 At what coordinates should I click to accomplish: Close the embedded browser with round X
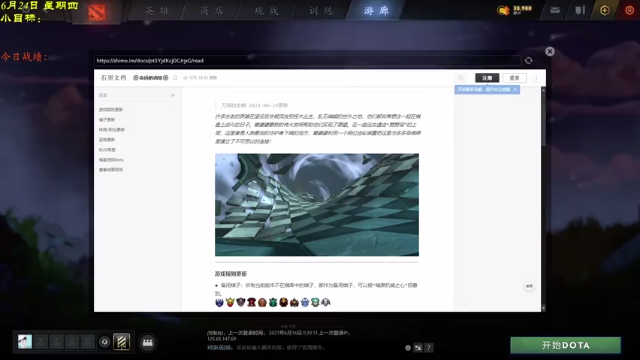pyautogui.click(x=550, y=51)
